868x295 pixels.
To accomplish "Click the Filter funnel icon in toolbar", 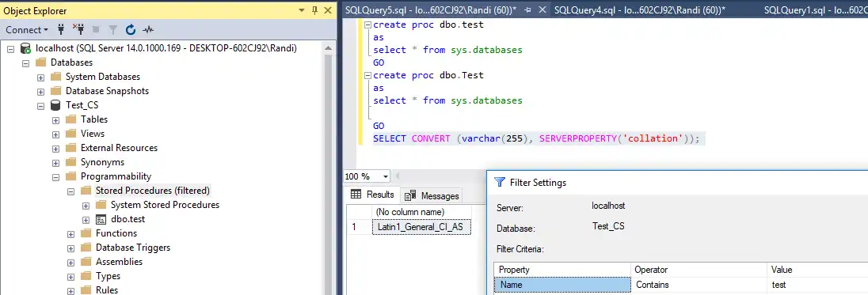I will click(x=113, y=30).
